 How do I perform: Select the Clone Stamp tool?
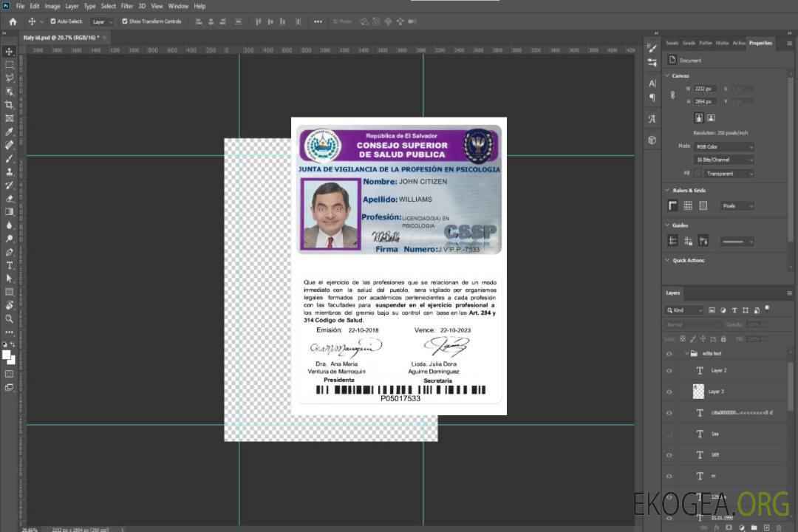pyautogui.click(x=9, y=172)
